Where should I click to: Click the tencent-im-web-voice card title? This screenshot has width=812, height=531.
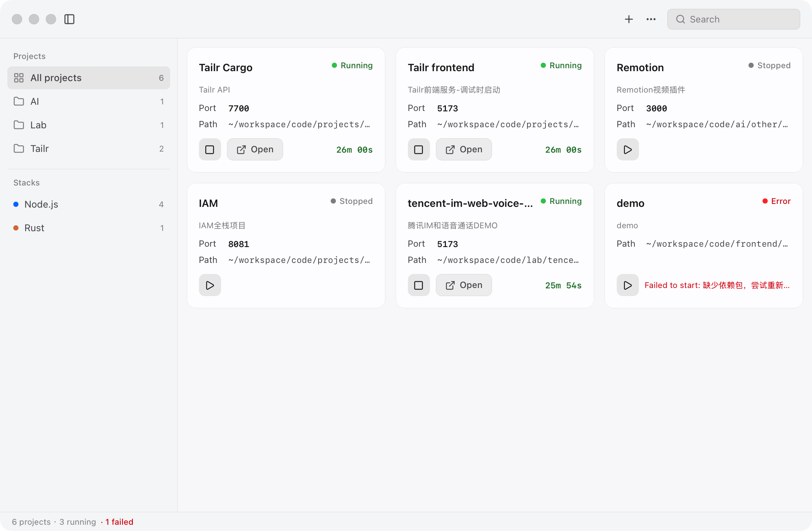tap(470, 203)
